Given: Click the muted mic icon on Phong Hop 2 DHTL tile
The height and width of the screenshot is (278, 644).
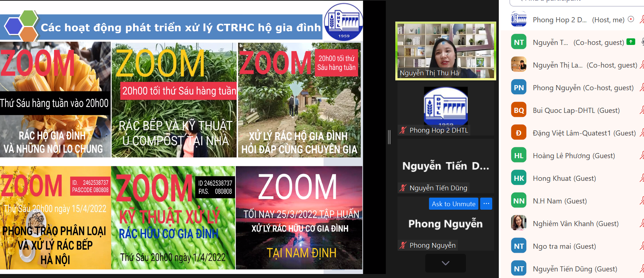Looking at the screenshot, I should [403, 130].
